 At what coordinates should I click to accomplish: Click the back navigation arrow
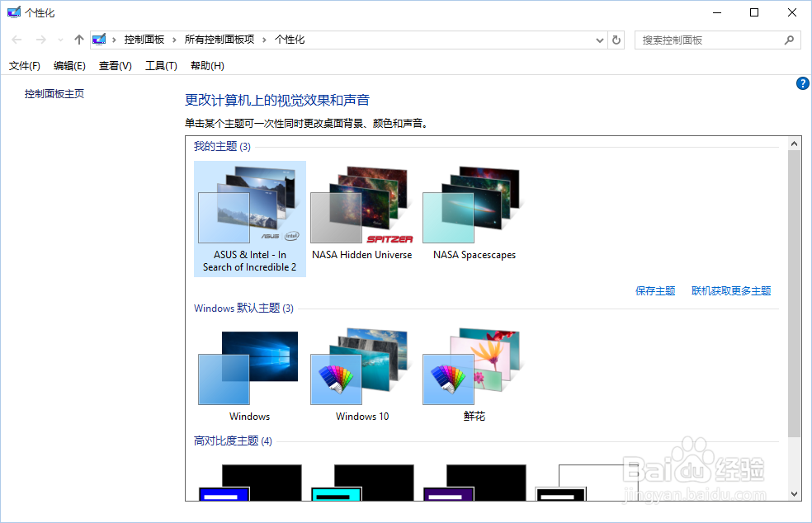17,40
